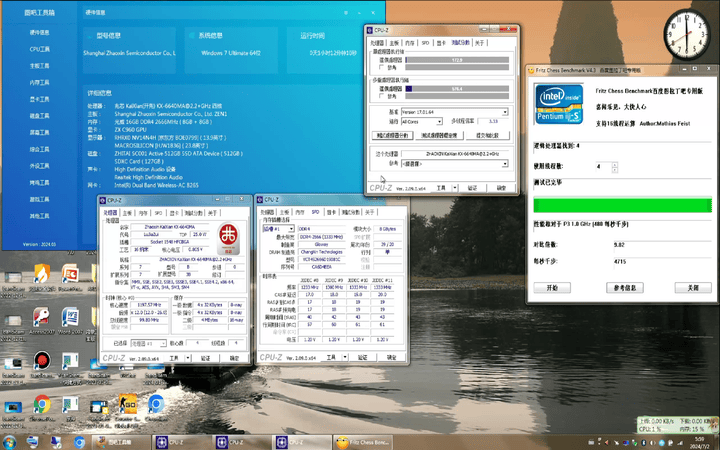Open the Start menu orb
Image resolution: width=720 pixels, height=450 pixels.
click(9, 442)
